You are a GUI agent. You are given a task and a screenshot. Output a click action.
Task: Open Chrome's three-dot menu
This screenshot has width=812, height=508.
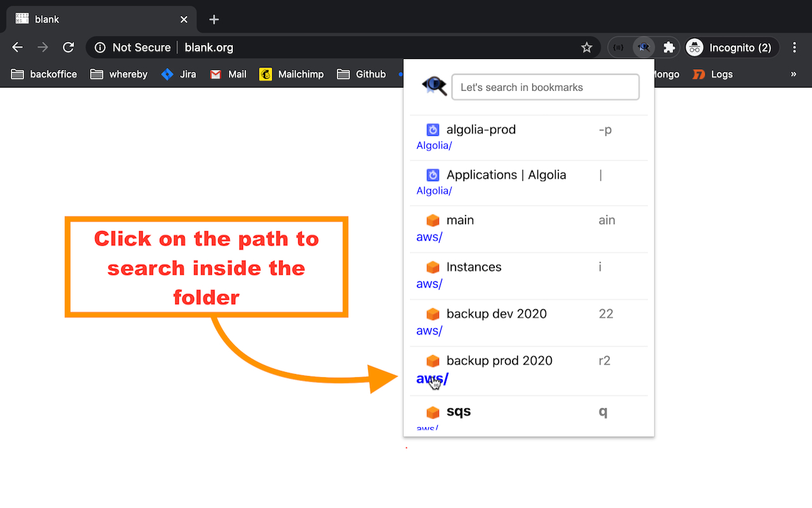tap(795, 47)
